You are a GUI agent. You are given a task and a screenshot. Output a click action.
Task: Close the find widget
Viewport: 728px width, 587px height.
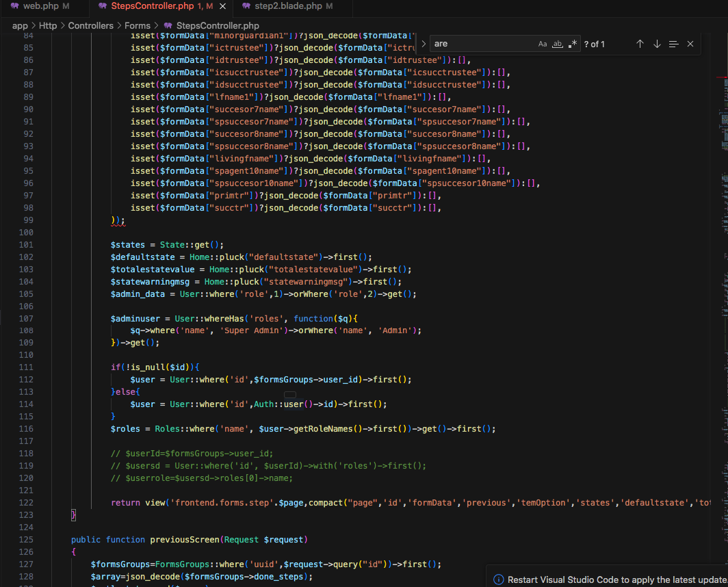tap(690, 44)
